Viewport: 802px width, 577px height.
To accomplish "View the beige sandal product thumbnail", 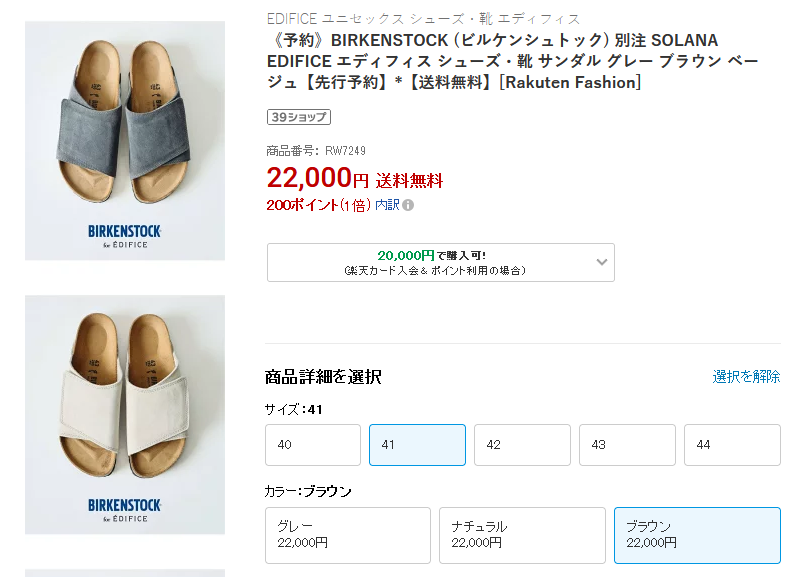I will (125, 414).
